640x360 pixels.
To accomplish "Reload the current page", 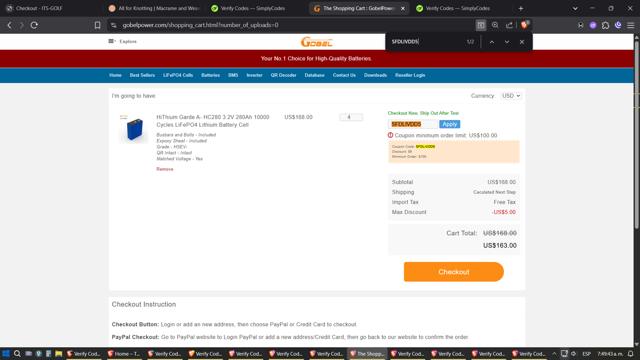I will pos(34,25).
